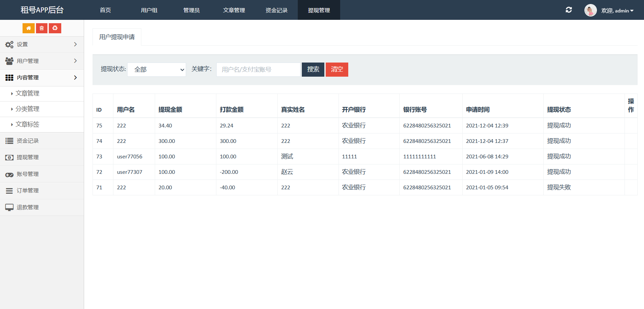Click the admin avatar picture

pos(591,10)
